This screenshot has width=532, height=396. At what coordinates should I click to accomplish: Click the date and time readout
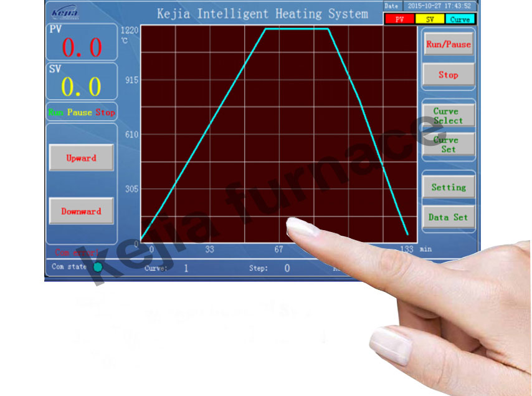(439, 6)
